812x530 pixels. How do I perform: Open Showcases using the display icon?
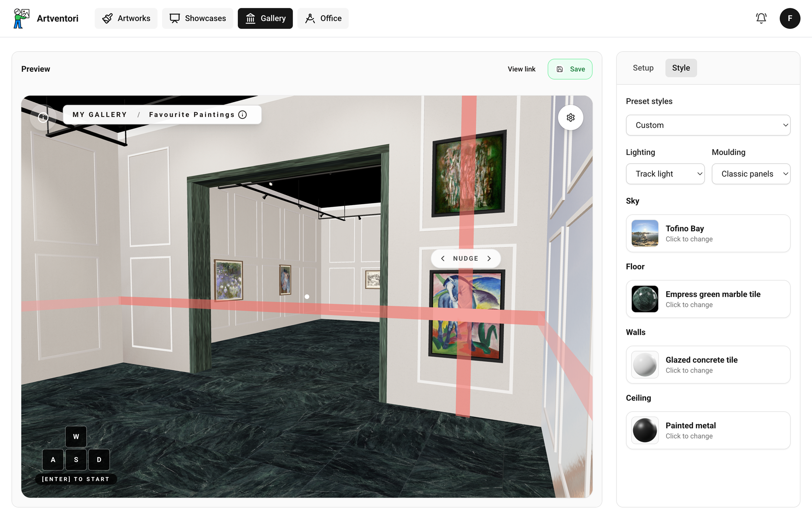(174, 18)
